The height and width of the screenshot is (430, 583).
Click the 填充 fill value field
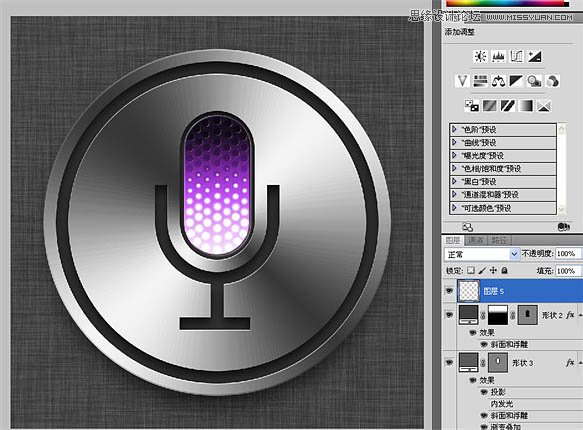point(568,271)
